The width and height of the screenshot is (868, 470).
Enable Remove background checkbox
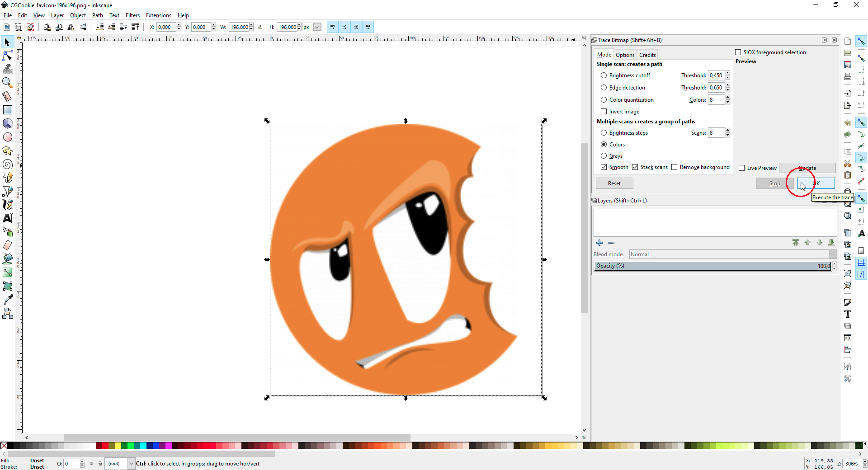click(674, 167)
